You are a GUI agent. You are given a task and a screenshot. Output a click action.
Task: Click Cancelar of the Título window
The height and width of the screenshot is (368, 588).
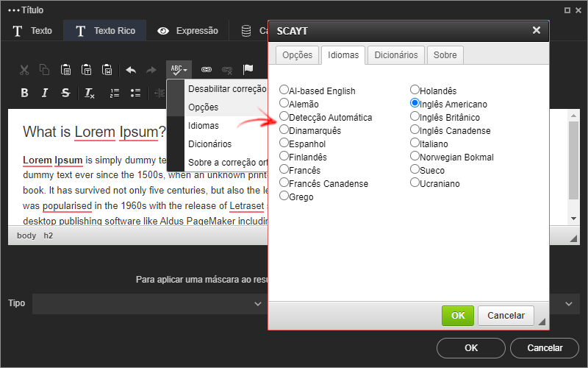[545, 348]
